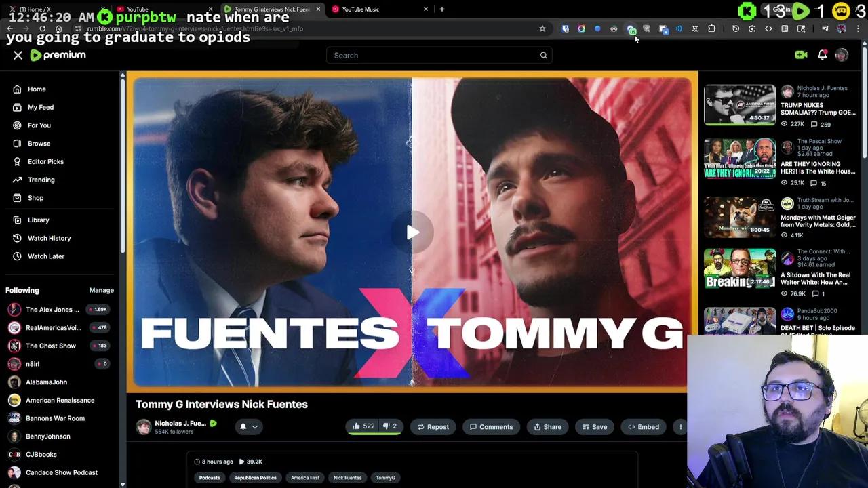The width and height of the screenshot is (868, 488).
Task: Open the American Renaissance channel
Action: click(x=60, y=400)
